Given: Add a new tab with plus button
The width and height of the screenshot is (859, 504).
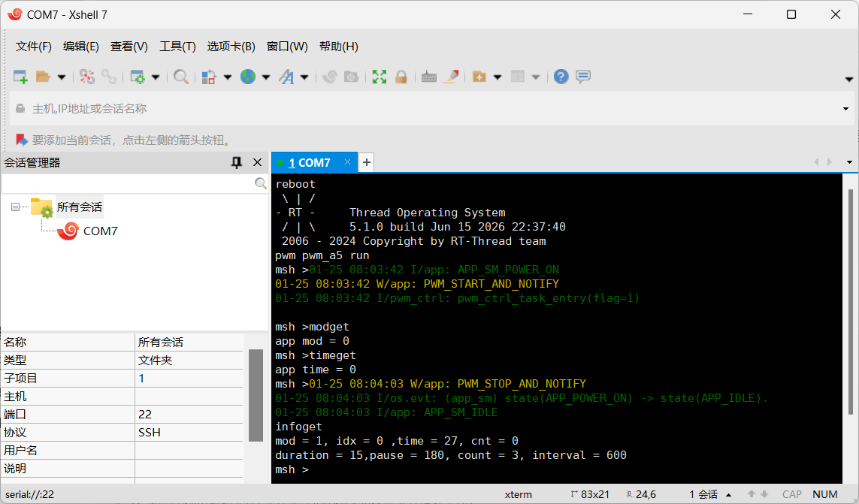Looking at the screenshot, I should click(367, 162).
